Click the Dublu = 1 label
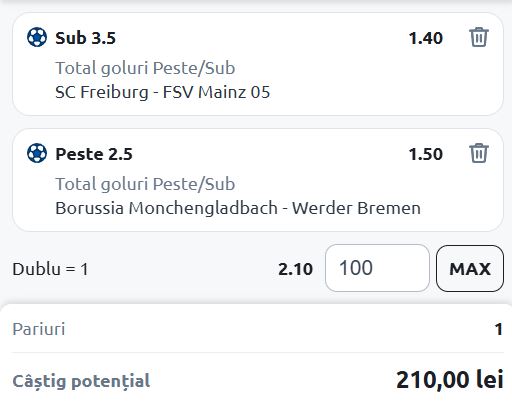512x403 pixels. pos(50,269)
